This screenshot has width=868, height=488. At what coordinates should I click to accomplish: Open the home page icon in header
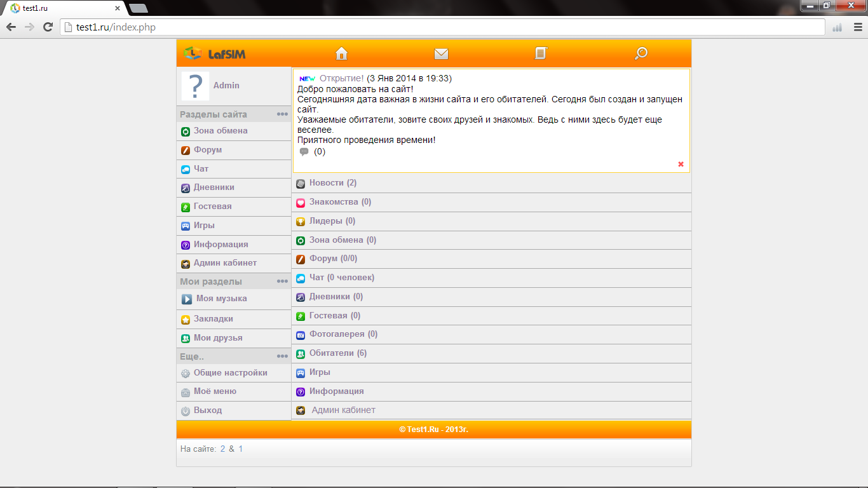(x=342, y=53)
